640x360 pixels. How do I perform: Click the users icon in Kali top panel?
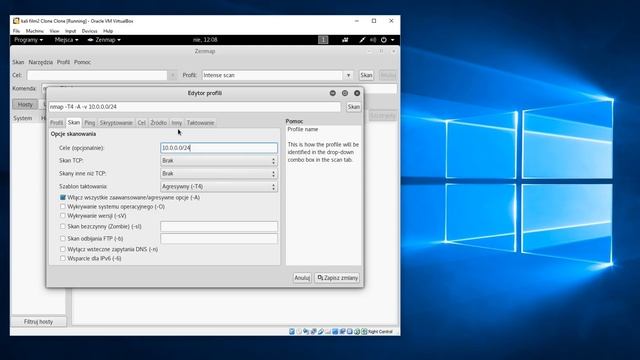point(345,40)
